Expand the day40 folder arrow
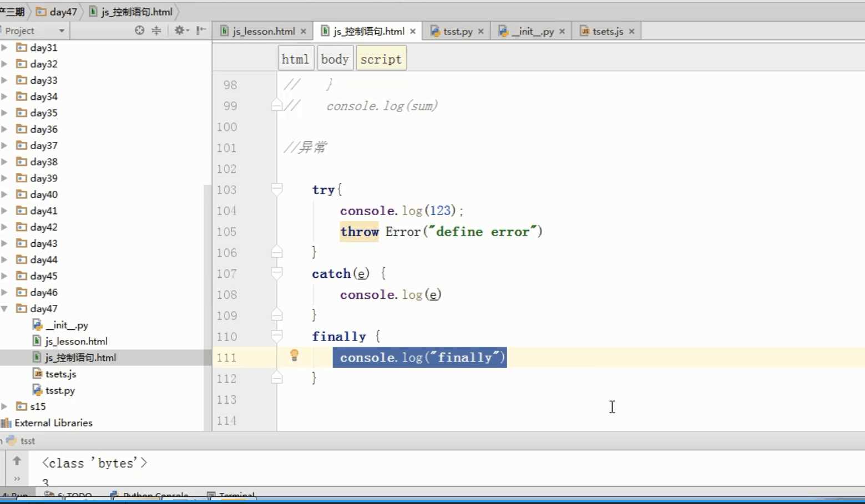This screenshot has height=504, width=865. [x=4, y=194]
